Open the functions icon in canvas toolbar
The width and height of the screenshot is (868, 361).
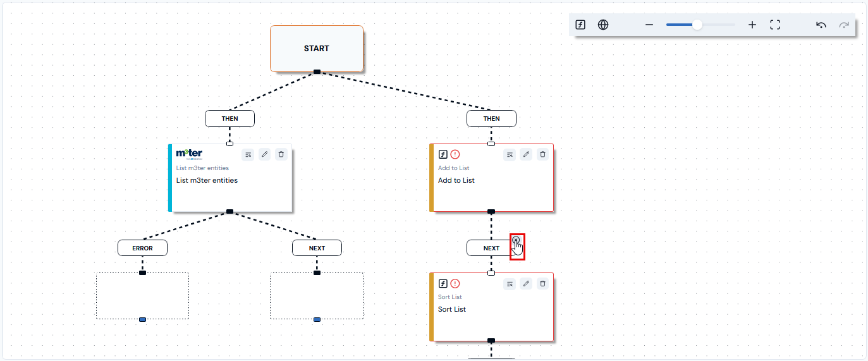(580, 25)
